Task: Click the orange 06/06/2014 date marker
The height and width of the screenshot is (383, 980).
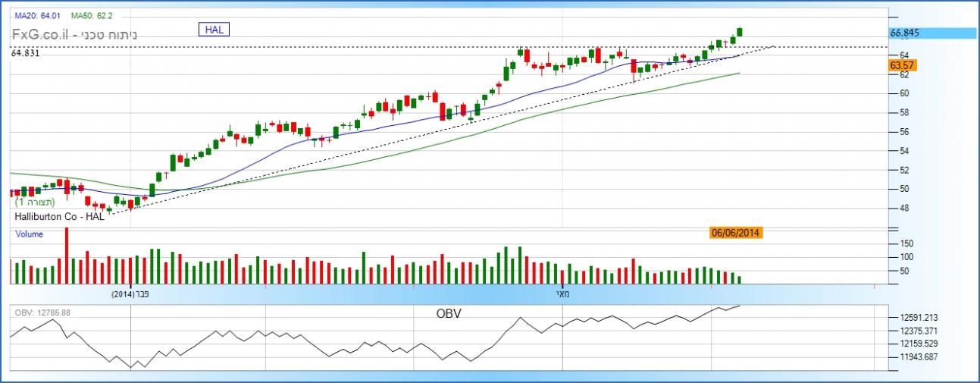Action: point(737,233)
